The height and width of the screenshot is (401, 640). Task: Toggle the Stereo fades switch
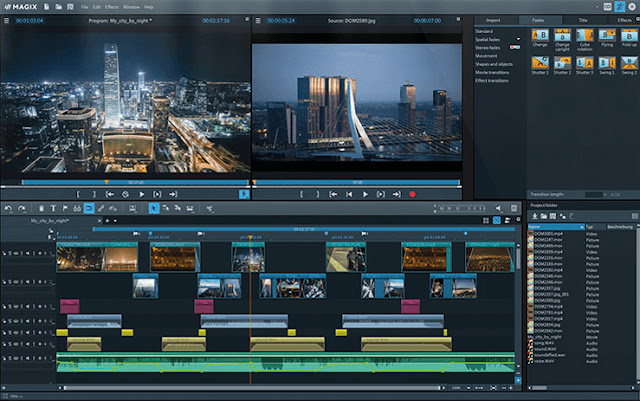point(515,47)
